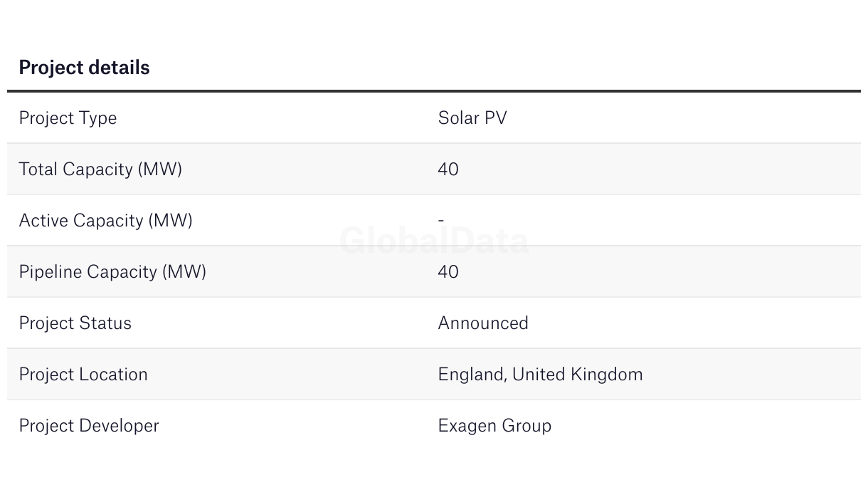The height and width of the screenshot is (480, 868).
Task: Click the "Project details" heading
Action: coord(84,68)
